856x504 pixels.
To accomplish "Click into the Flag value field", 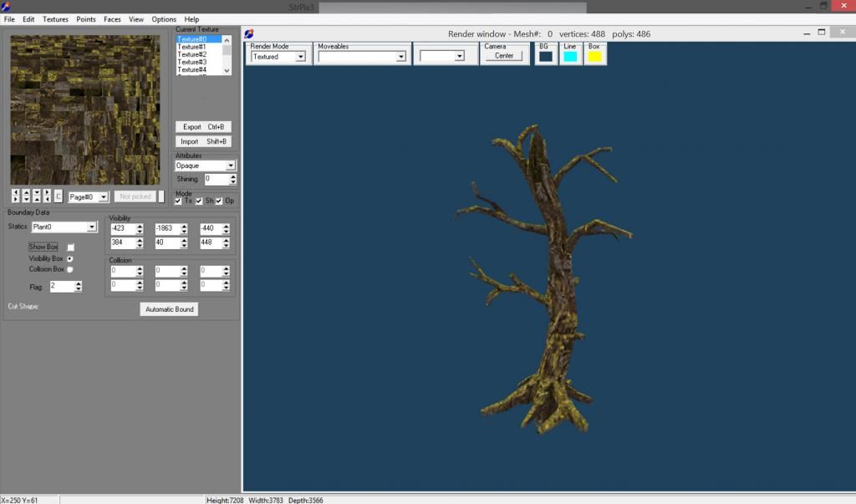I will [62, 287].
